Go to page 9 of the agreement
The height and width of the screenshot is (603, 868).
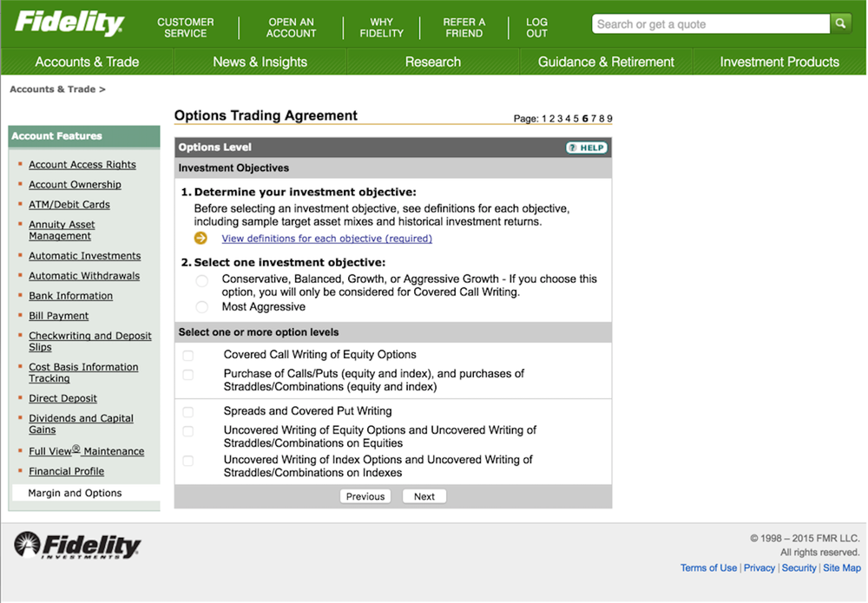point(609,118)
